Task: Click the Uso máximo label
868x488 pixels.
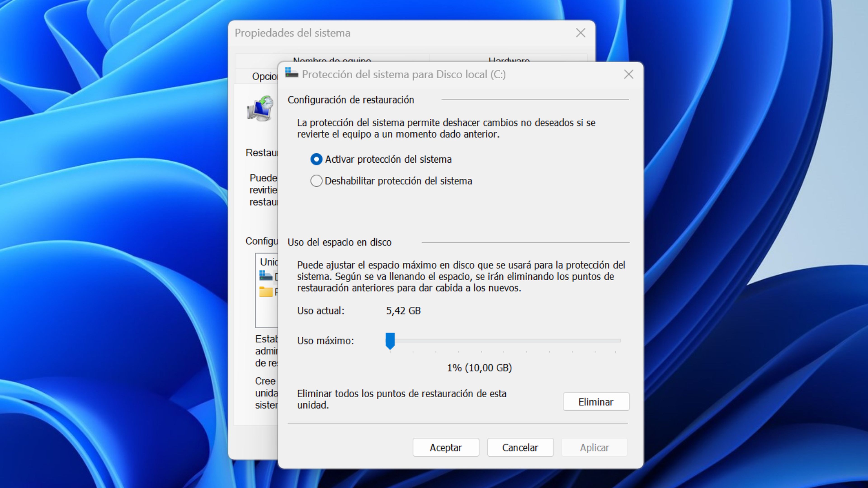Action: click(x=325, y=341)
